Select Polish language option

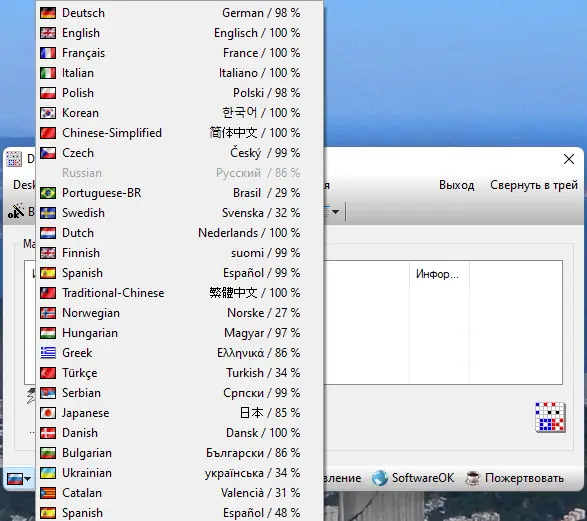[179, 93]
